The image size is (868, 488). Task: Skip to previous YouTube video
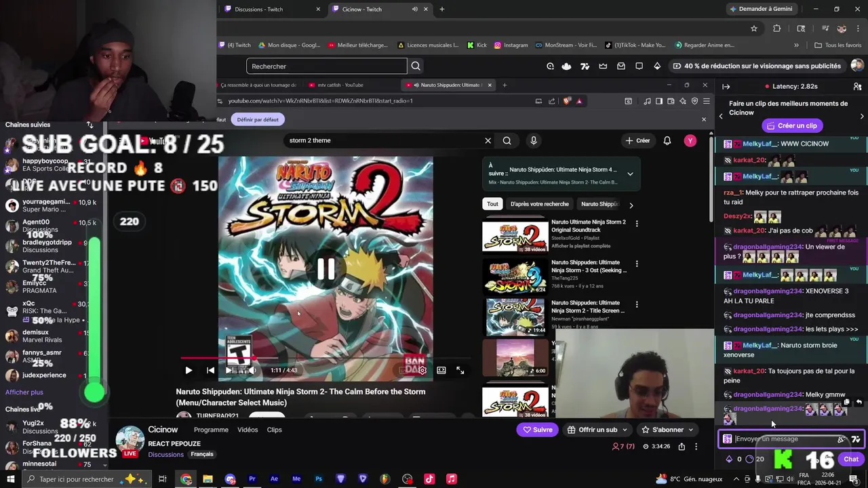[x=210, y=370]
